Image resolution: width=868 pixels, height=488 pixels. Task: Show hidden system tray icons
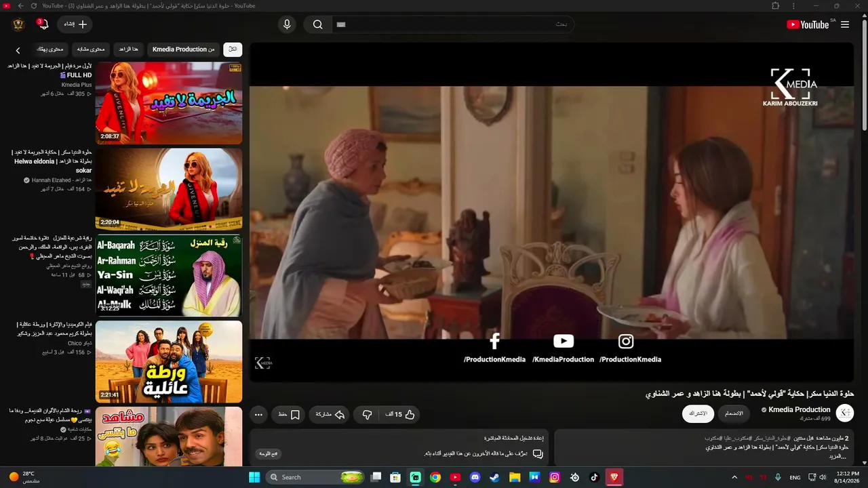pos(734,477)
